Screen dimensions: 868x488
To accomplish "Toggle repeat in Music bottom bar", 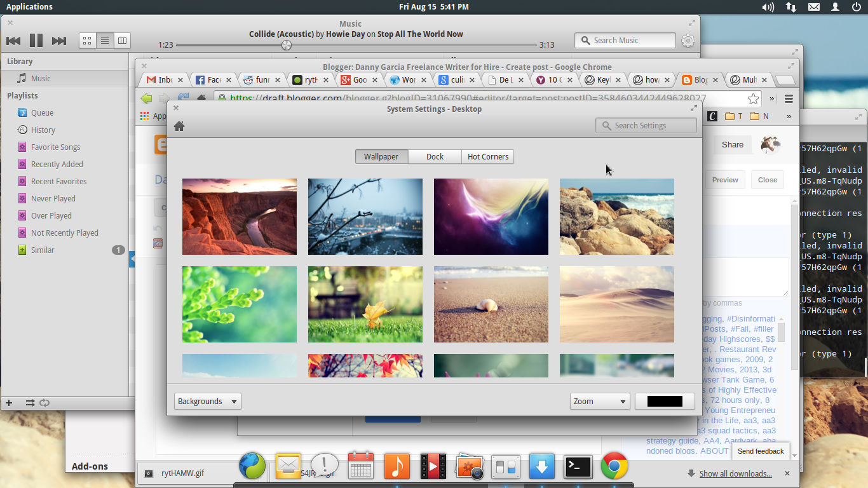I will 44,403.
